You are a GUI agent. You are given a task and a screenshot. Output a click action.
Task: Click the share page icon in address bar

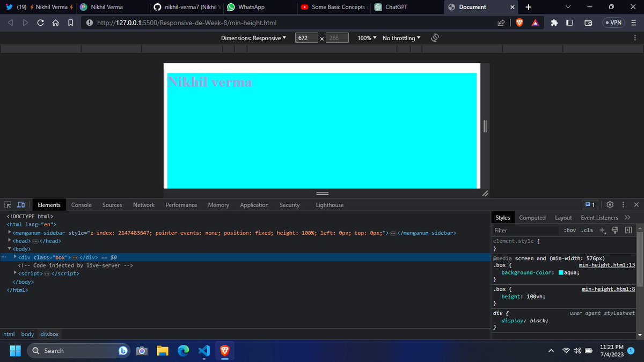coord(501,23)
